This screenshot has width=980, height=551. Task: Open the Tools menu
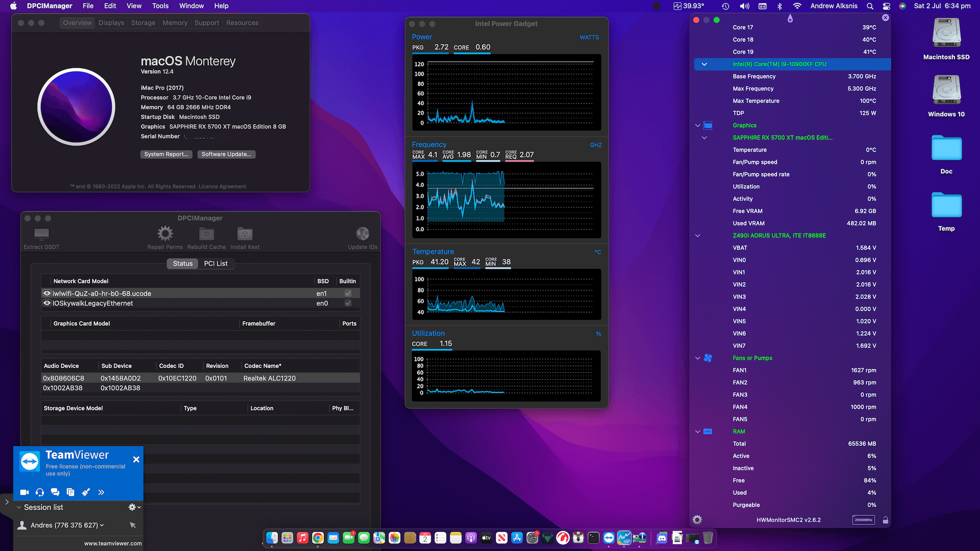[160, 6]
